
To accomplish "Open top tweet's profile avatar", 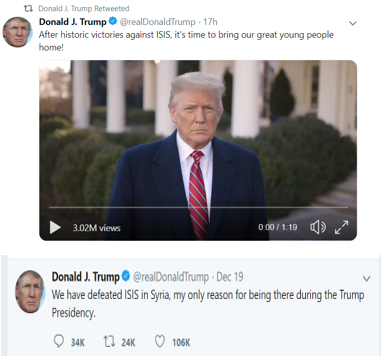I will tap(17, 32).
